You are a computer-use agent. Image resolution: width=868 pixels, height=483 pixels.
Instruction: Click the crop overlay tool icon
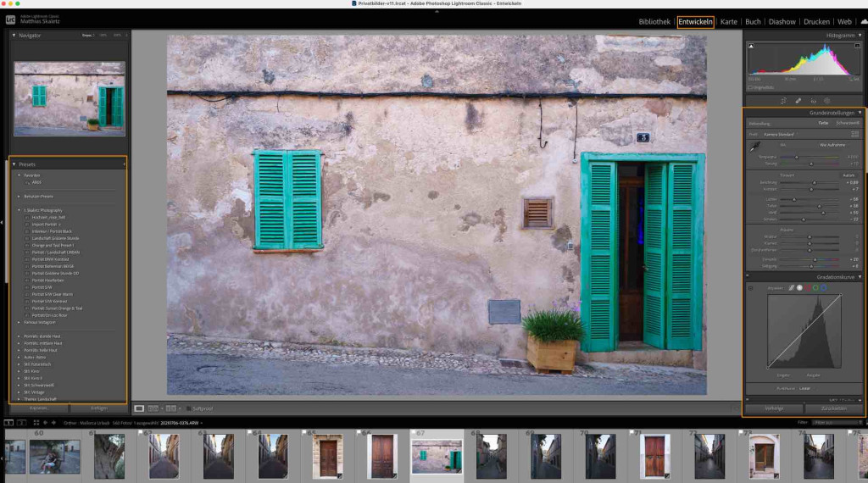click(x=783, y=101)
